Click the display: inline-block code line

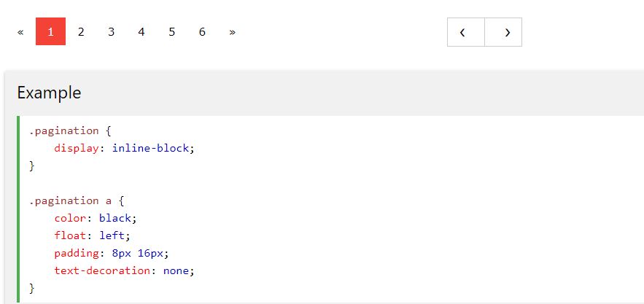point(124,148)
